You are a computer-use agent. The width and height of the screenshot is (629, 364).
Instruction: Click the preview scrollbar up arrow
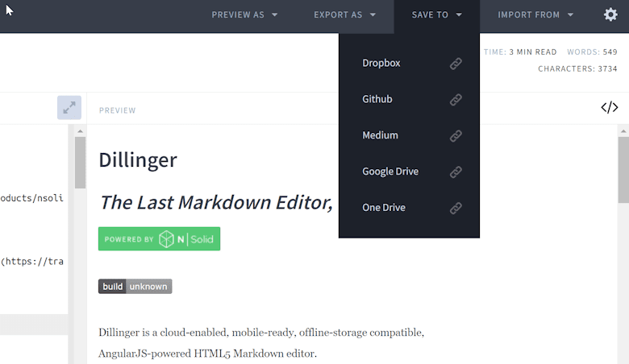pyautogui.click(x=623, y=131)
